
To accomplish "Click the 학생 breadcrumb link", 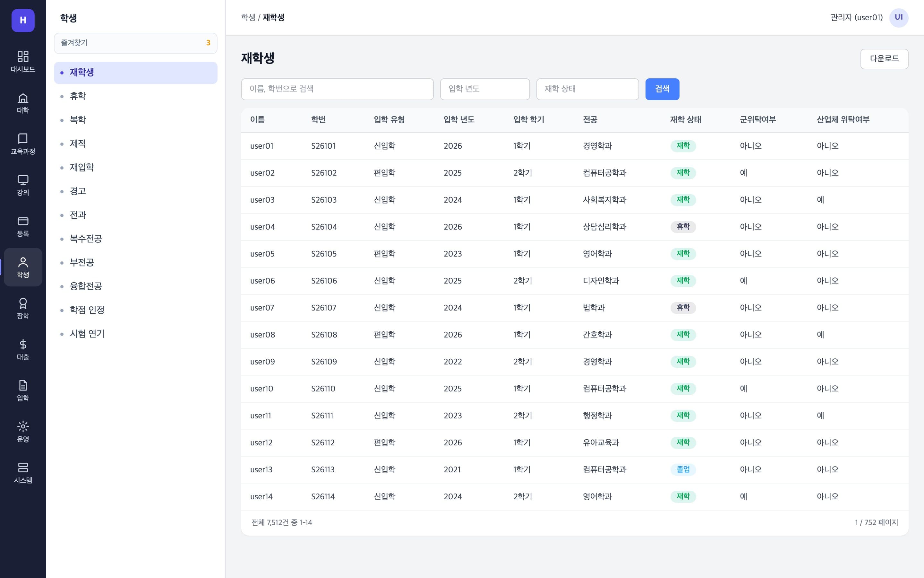I will point(248,18).
